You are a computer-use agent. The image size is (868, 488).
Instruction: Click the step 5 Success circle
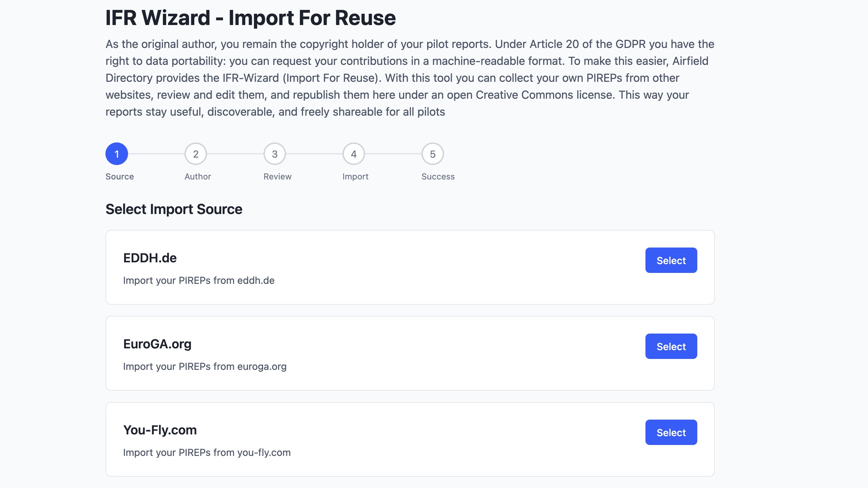coord(432,154)
